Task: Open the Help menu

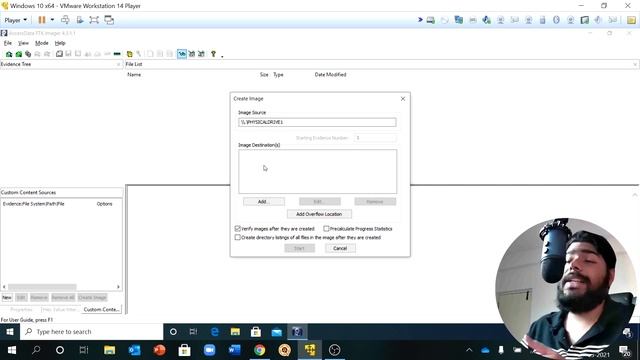Action: (60, 43)
